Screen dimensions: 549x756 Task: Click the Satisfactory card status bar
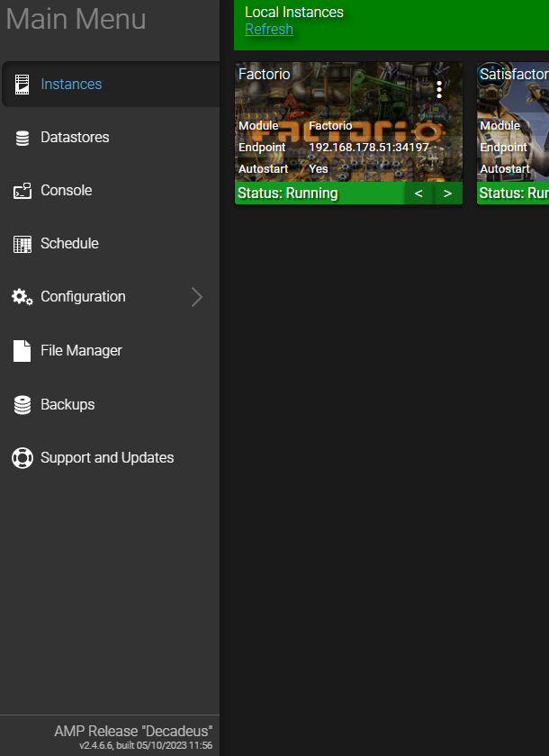513,193
